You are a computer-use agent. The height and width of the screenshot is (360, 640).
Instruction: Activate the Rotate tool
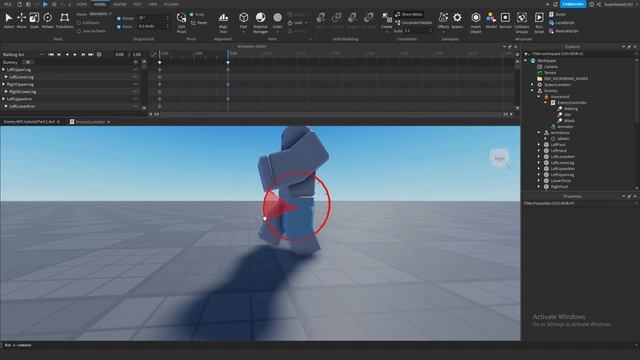pyautogui.click(x=47, y=20)
